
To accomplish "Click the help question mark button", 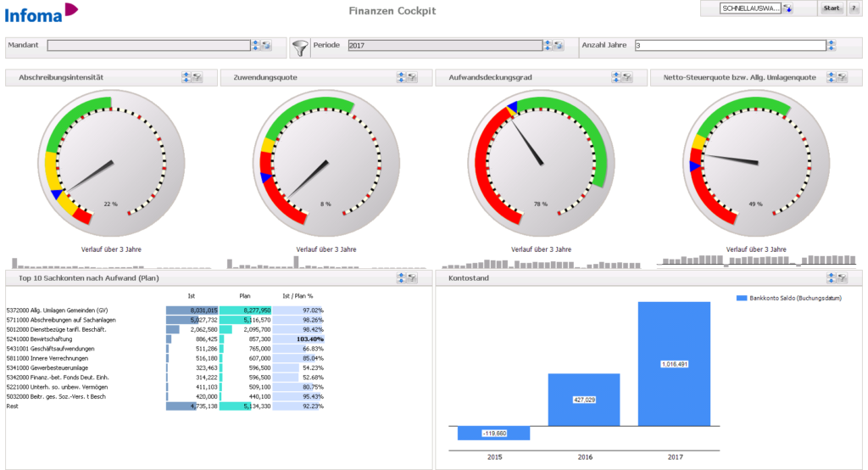I will [x=854, y=8].
